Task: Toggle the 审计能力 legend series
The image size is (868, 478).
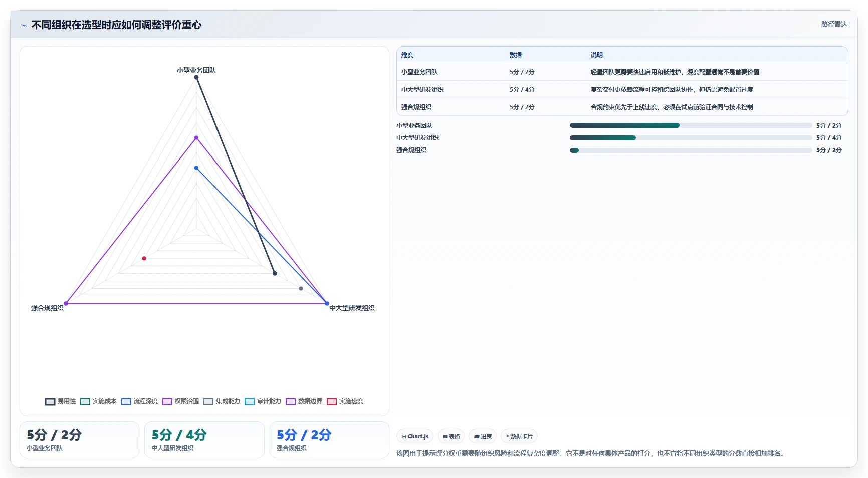Action: [x=263, y=401]
